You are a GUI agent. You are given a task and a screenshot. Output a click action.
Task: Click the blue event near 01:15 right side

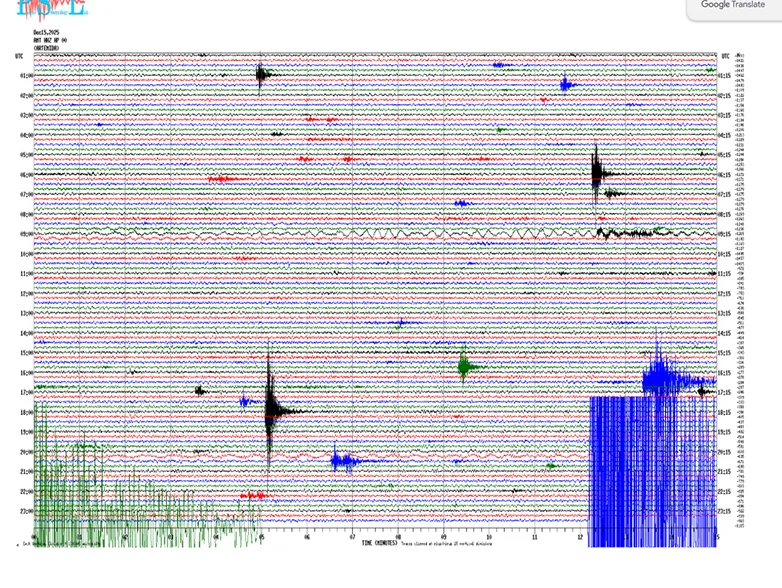pyautogui.click(x=567, y=85)
